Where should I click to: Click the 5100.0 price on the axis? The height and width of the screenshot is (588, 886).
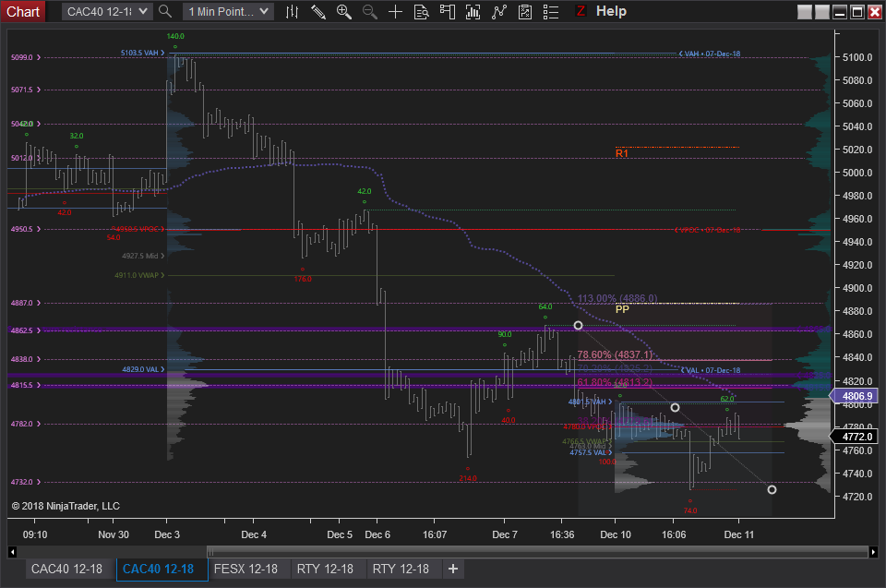click(x=857, y=57)
